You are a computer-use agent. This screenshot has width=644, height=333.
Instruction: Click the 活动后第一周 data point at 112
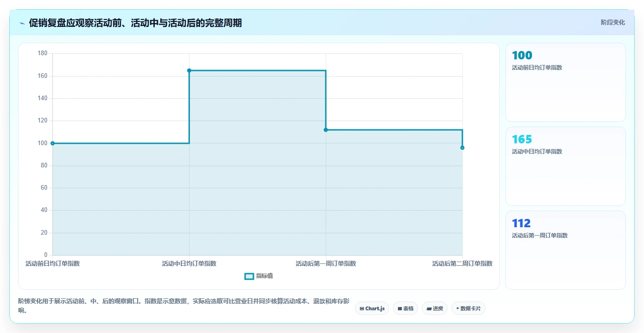(326, 130)
